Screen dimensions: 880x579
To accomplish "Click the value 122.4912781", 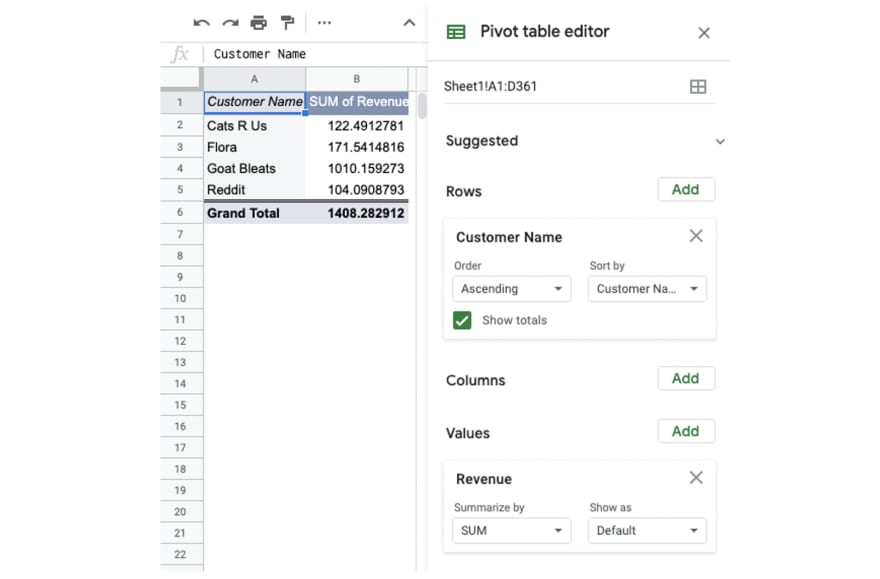I will tap(365, 126).
